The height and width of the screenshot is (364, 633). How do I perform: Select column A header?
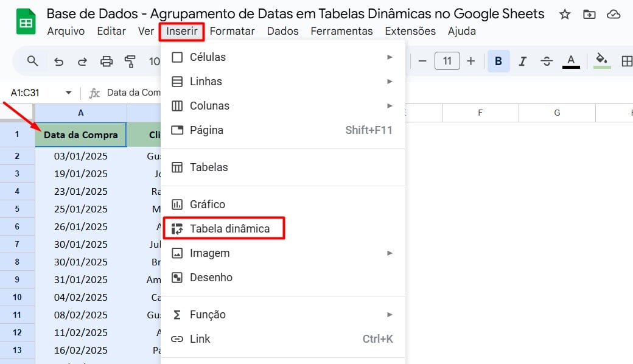(81, 113)
